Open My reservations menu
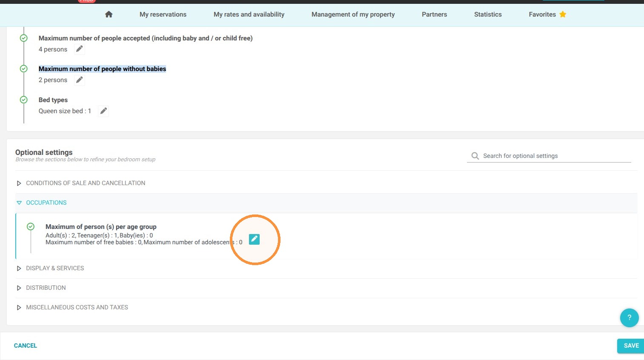This screenshot has height=360, width=644. point(163,14)
